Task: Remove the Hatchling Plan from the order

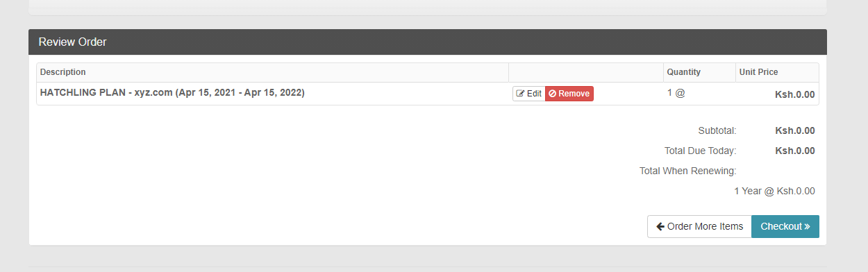Action: (x=569, y=94)
